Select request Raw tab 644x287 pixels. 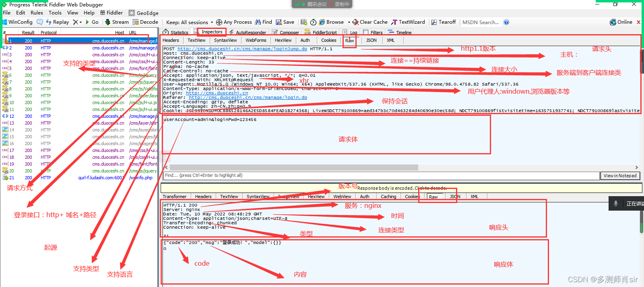click(350, 41)
